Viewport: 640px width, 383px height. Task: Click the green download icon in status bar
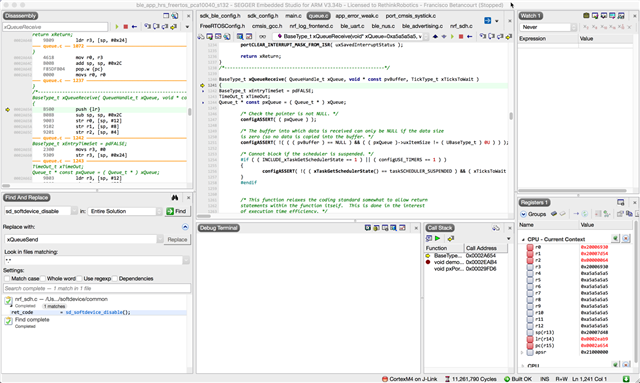click(x=626, y=379)
